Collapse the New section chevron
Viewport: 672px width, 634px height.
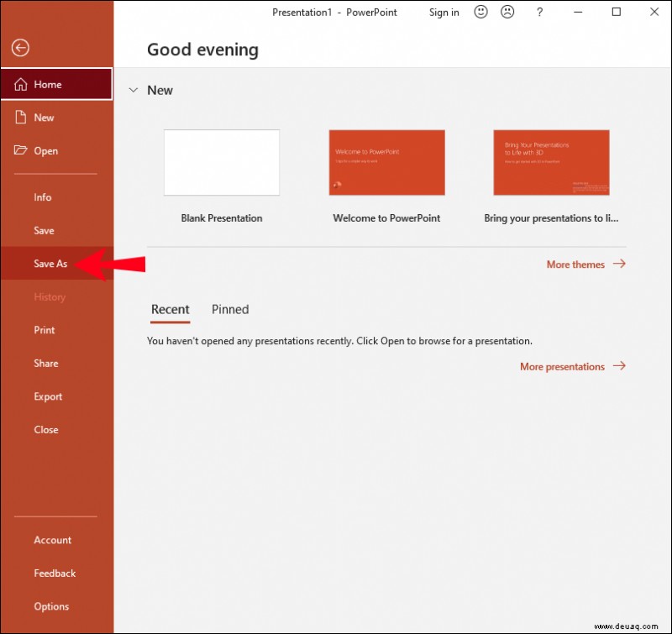(134, 90)
